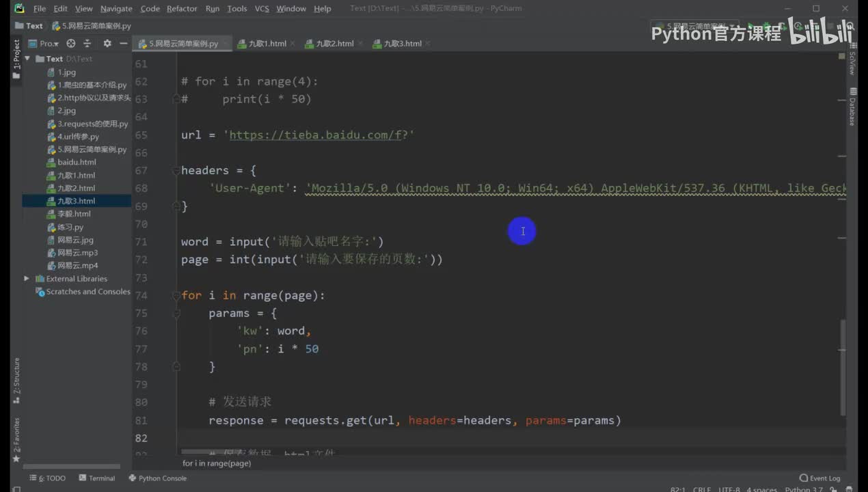Fold the params dict marker at line 78
Viewport: 868px width, 492px height.
point(176,367)
